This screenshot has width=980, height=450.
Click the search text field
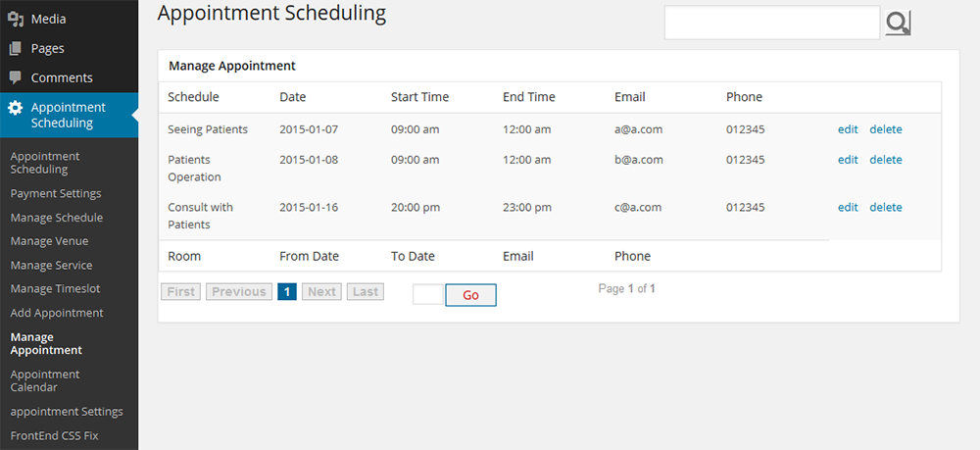(771, 23)
